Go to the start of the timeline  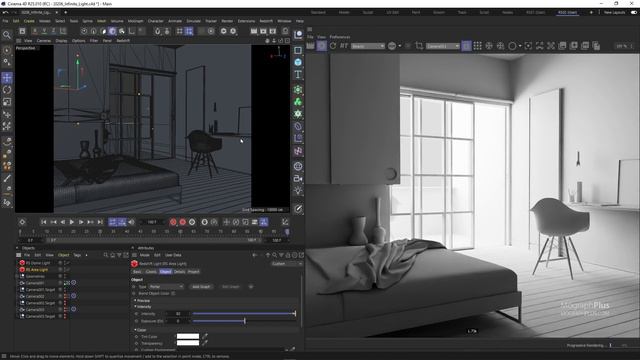(44, 222)
